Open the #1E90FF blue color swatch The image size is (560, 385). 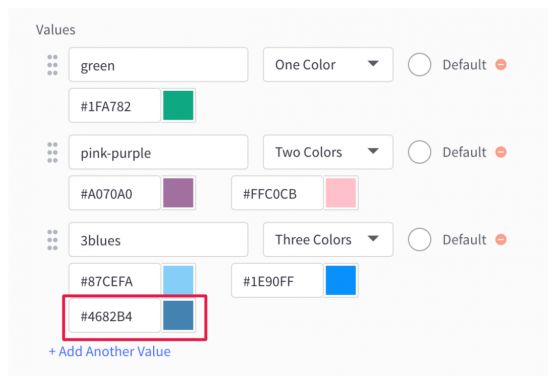point(341,280)
